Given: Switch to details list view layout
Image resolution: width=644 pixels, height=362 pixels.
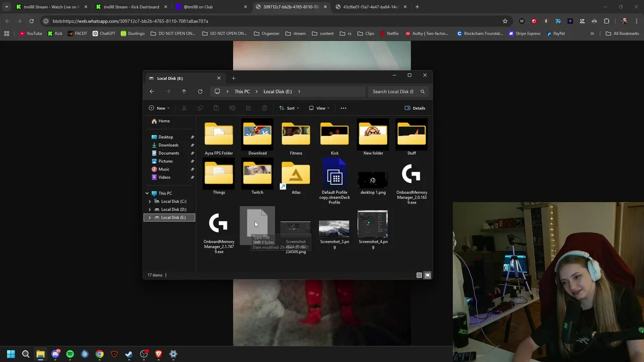Looking at the screenshot, I should click(x=419, y=275).
